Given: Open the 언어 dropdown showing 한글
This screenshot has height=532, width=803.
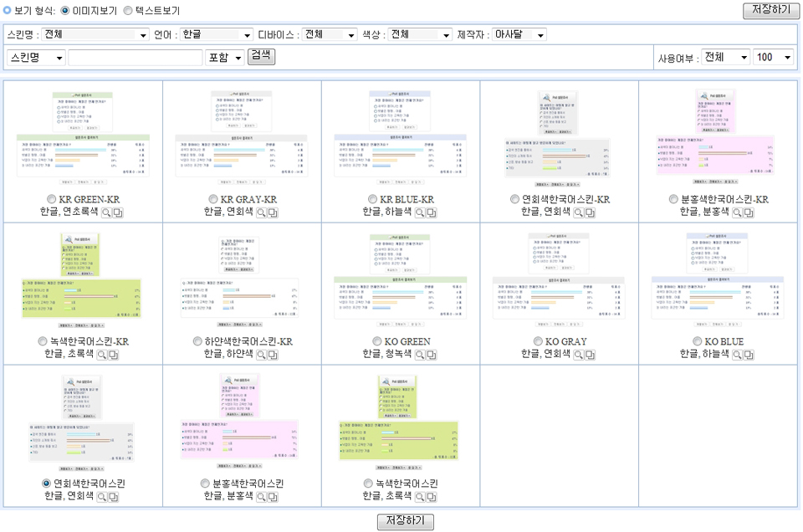Looking at the screenshot, I should coord(216,35).
